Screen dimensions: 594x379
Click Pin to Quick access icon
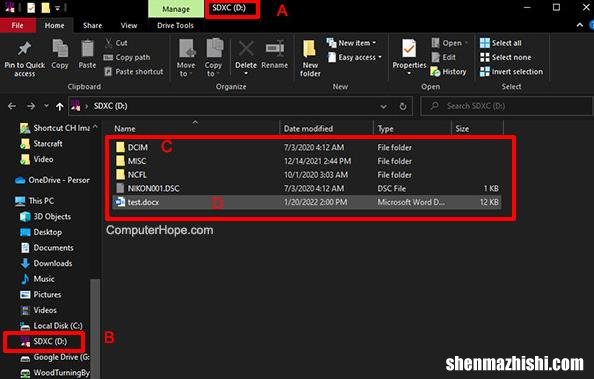(24, 49)
